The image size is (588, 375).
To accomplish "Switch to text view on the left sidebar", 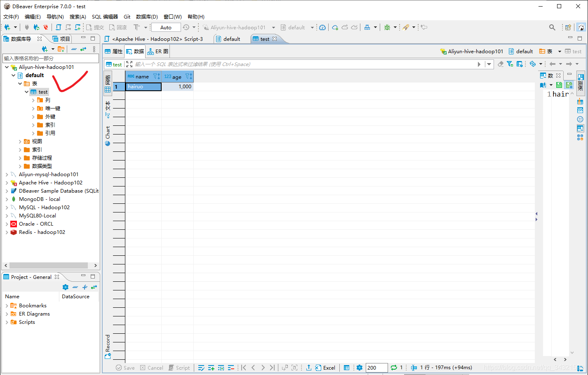I will 108,109.
